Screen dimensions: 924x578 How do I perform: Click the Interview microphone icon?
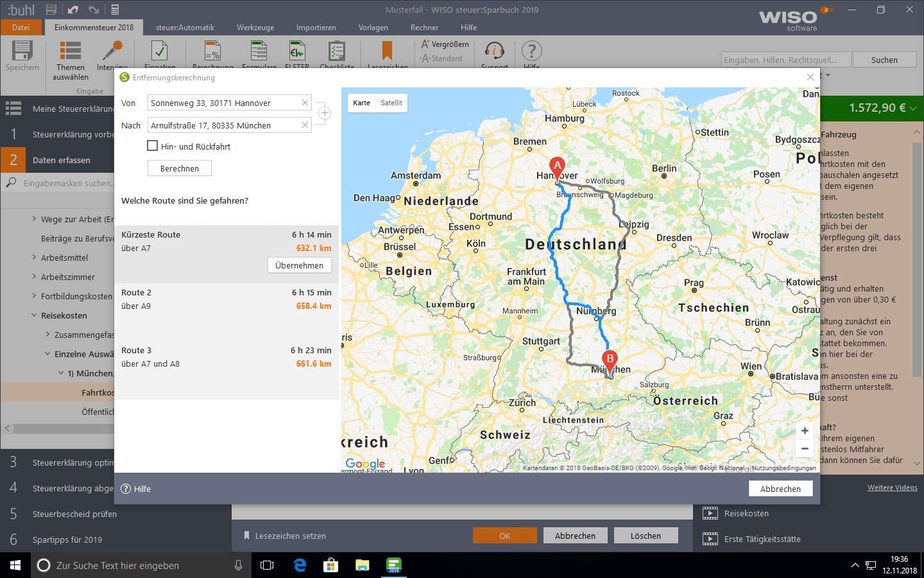pos(113,51)
